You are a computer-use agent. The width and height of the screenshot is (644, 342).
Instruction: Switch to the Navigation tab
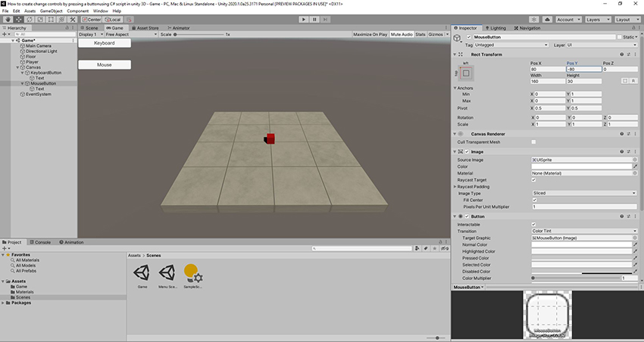527,28
